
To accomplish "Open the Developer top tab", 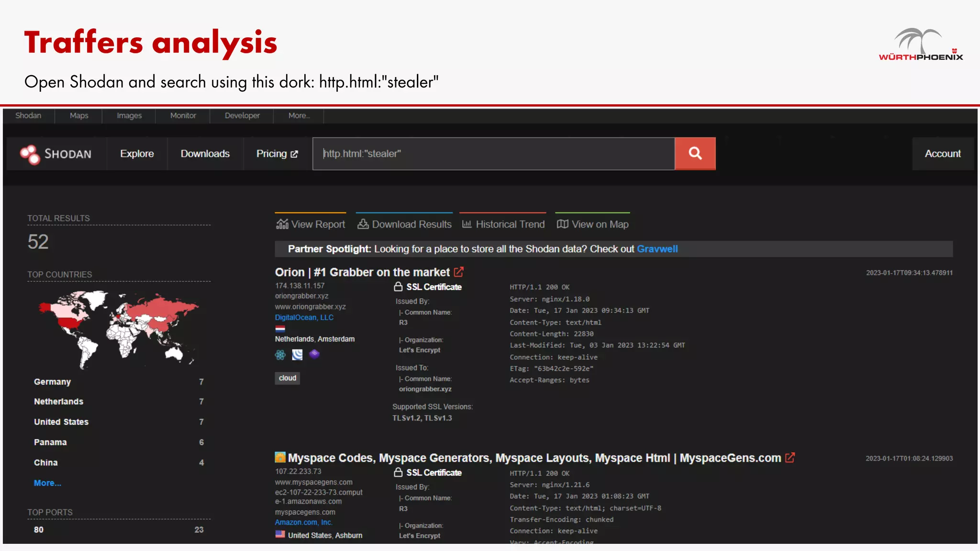I will point(242,116).
